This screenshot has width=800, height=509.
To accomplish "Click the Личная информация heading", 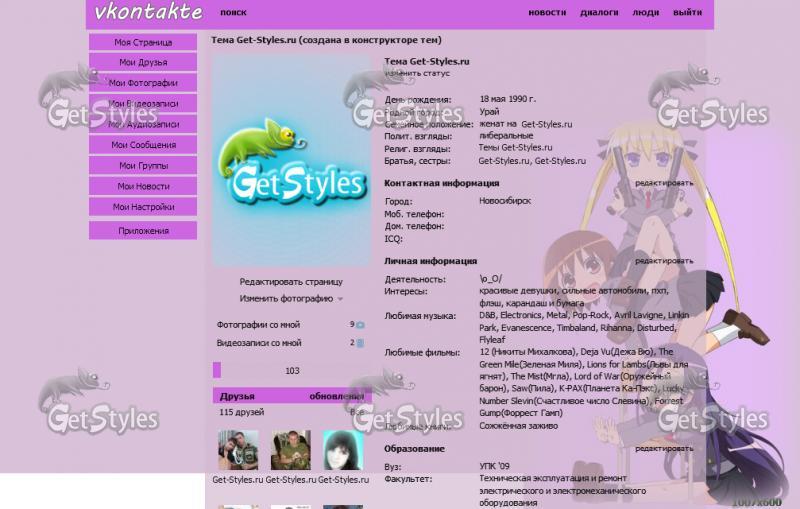I will (x=430, y=261).
